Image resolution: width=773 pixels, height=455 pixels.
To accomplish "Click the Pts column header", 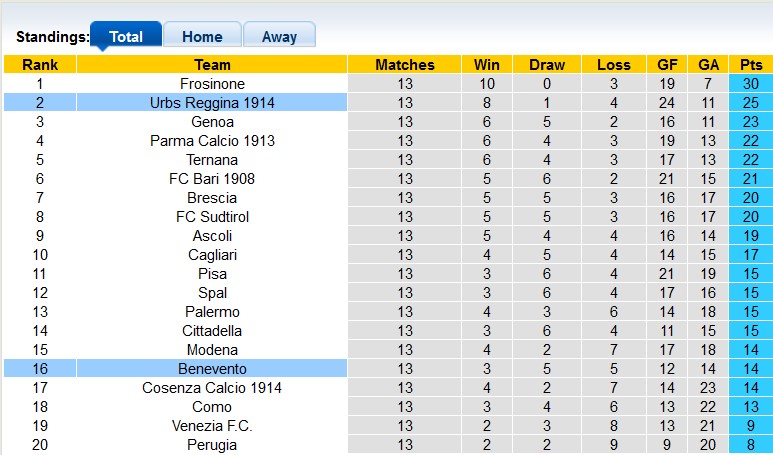I will [750, 65].
